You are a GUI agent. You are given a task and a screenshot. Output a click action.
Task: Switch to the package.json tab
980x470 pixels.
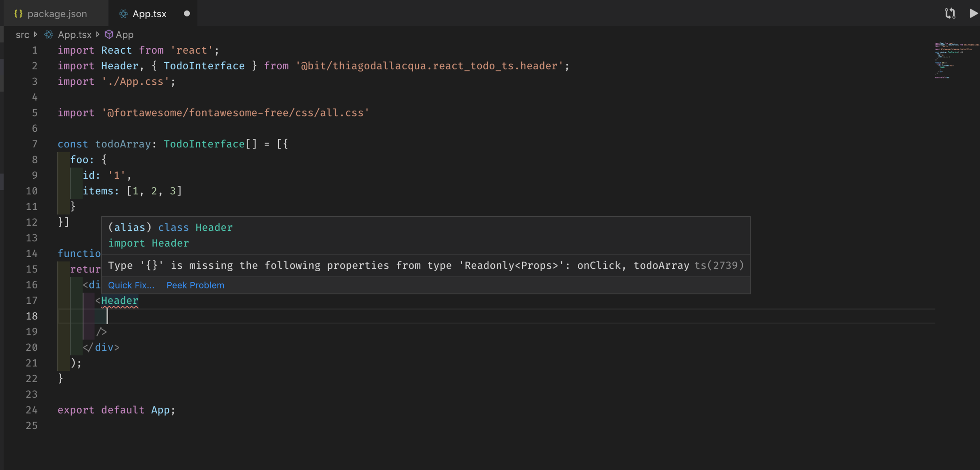coord(57,14)
